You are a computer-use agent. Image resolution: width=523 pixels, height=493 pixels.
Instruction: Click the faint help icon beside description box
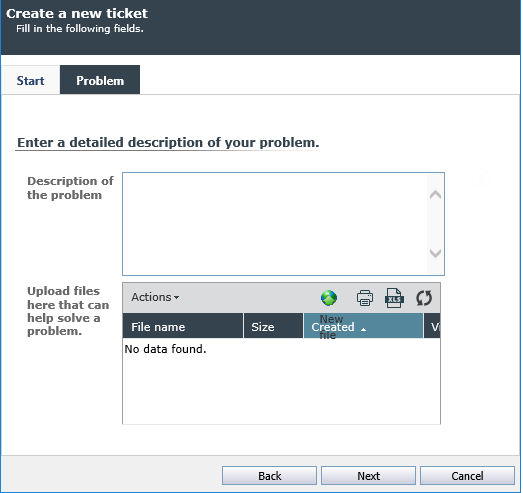481,178
